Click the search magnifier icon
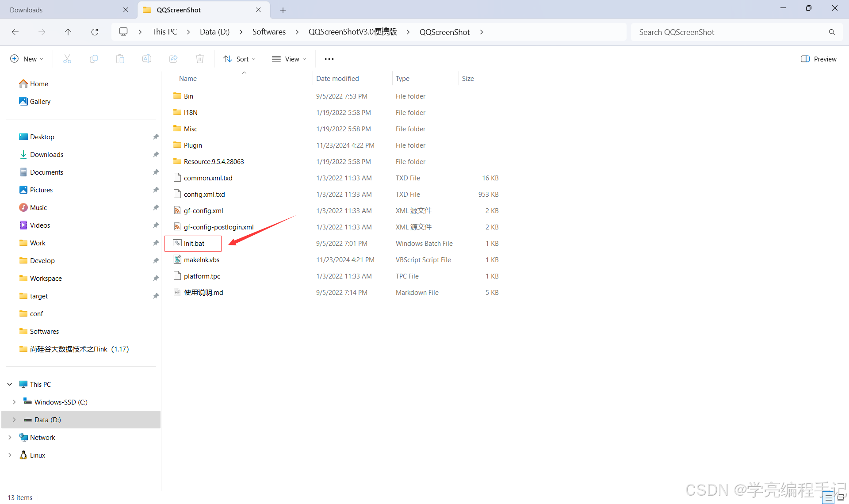The height and width of the screenshot is (504, 849). coord(832,32)
